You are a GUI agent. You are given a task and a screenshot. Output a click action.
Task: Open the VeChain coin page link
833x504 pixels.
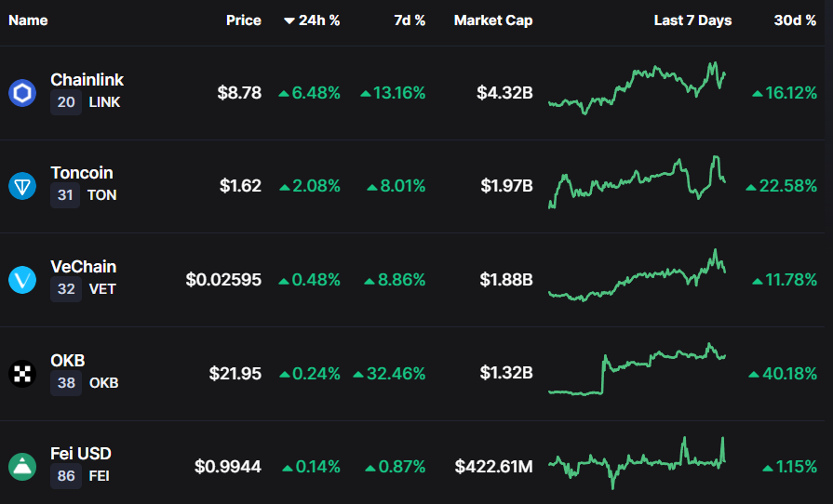[x=83, y=267]
